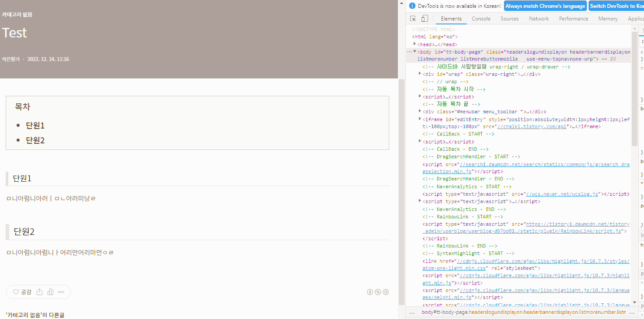Open the wcs.naver.net/wcslog.js link

click(562, 194)
